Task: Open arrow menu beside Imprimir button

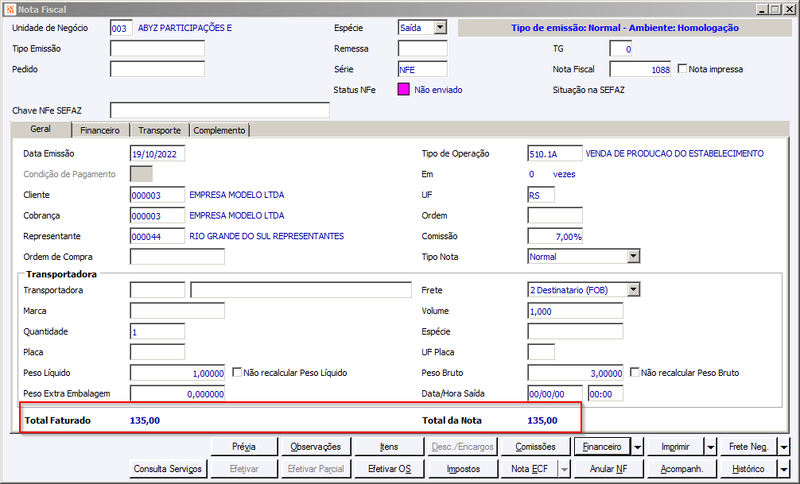Action: (711, 447)
